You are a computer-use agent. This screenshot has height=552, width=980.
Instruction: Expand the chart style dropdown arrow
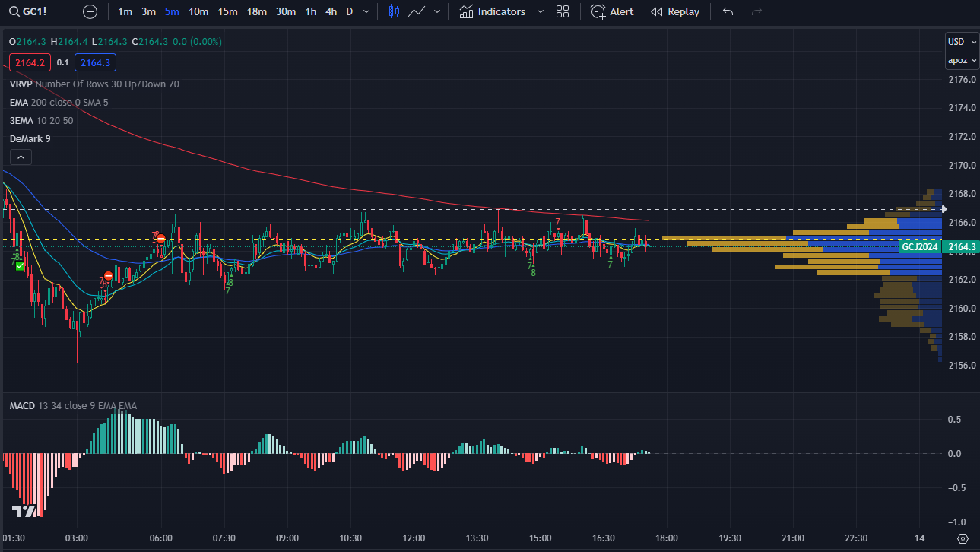[x=437, y=11]
